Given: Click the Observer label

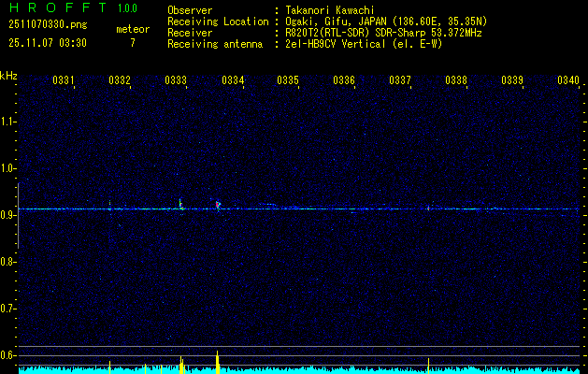Looking at the screenshot, I should pyautogui.click(x=190, y=10).
